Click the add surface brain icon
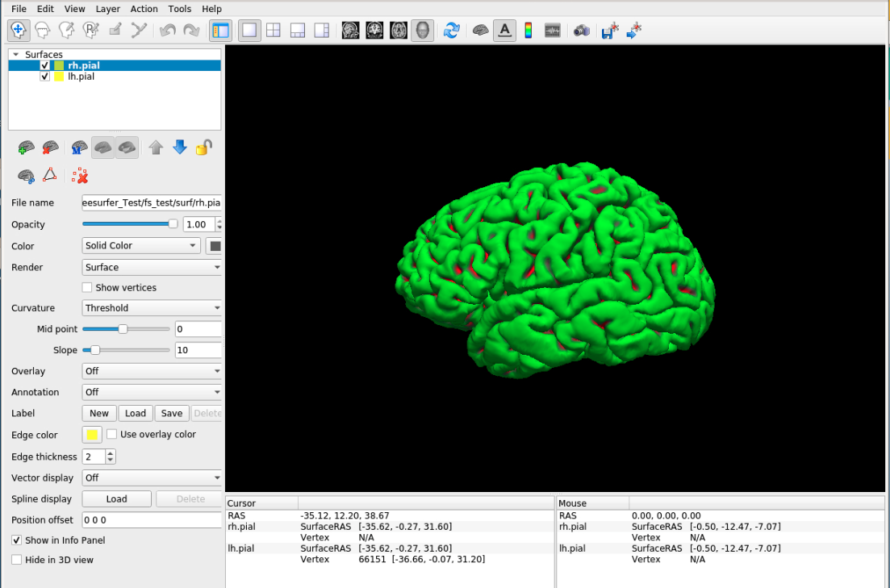 coord(27,148)
